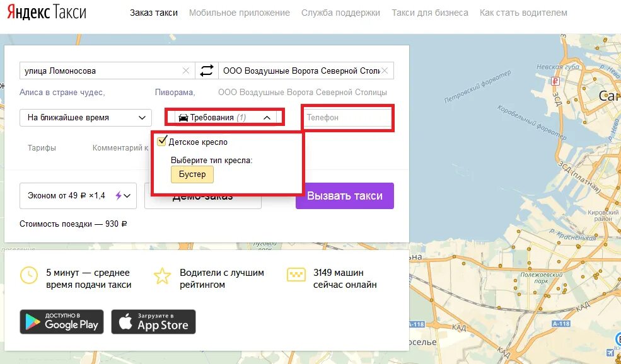Click the clock icon near 5 минут

29,275
